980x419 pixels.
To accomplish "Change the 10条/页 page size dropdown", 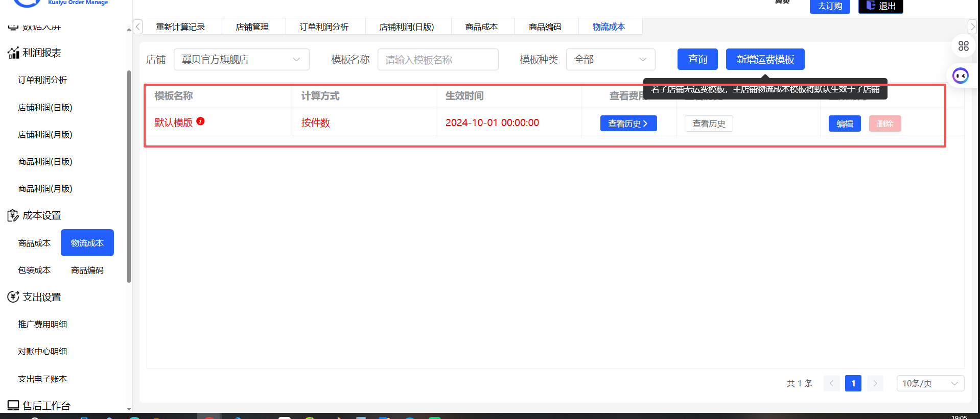I will (929, 383).
